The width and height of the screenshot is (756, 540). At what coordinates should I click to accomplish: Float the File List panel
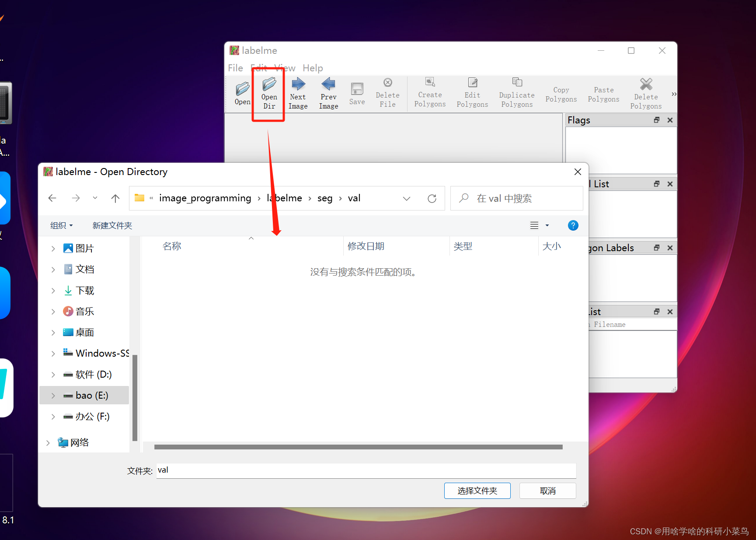(x=656, y=312)
